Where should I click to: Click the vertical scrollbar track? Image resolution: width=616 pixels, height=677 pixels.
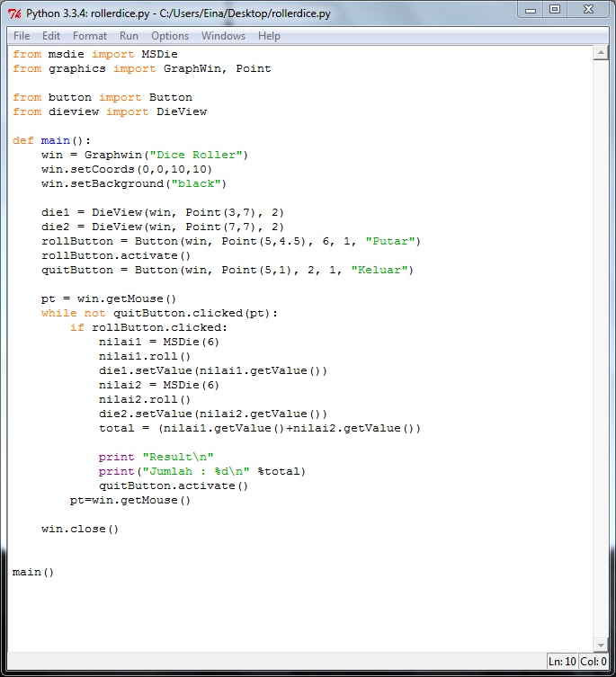click(601, 360)
